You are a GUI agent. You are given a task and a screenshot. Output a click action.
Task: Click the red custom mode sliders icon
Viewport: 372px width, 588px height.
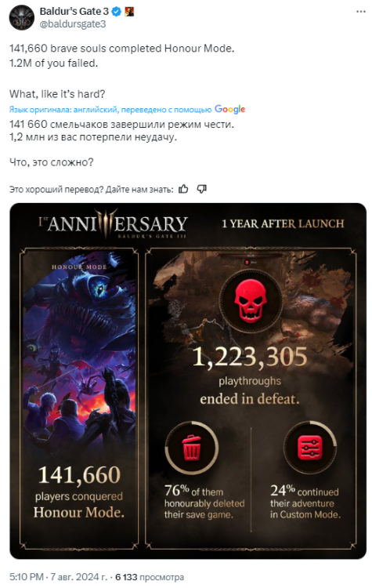[x=309, y=448]
